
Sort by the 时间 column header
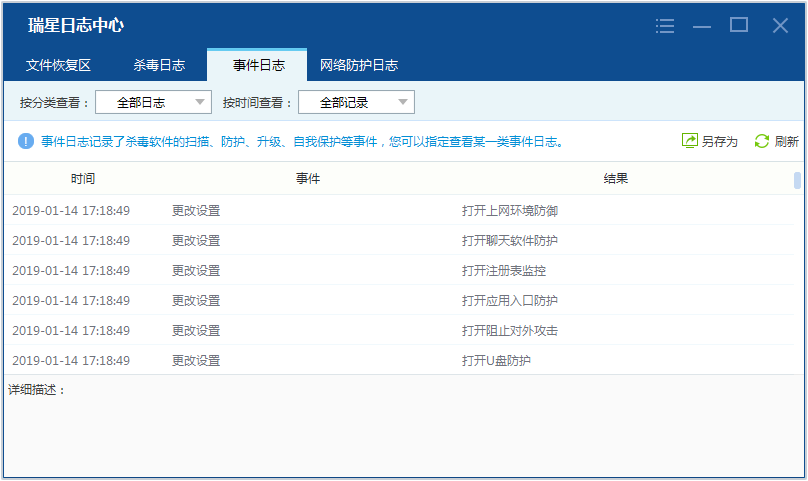click(x=83, y=179)
